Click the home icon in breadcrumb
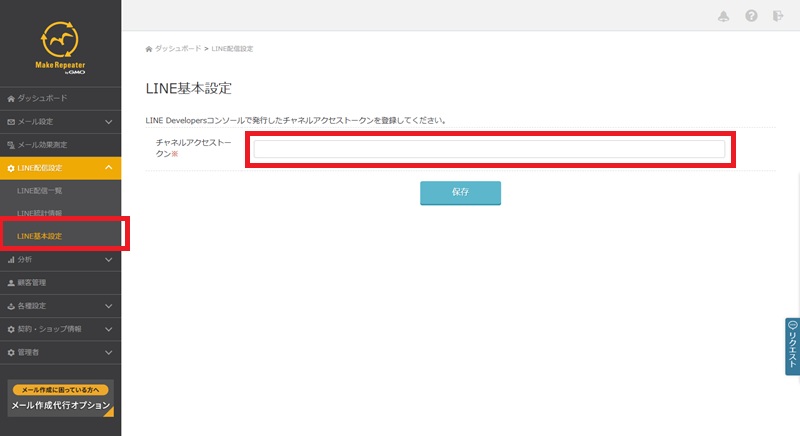800x436 pixels. coord(149,49)
